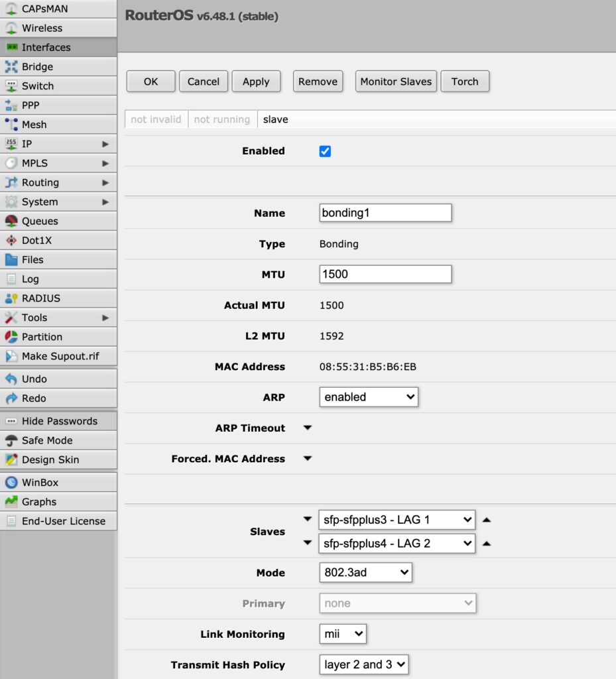The image size is (616, 679).
Task: Open the Switch configuration section
Action: [36, 86]
